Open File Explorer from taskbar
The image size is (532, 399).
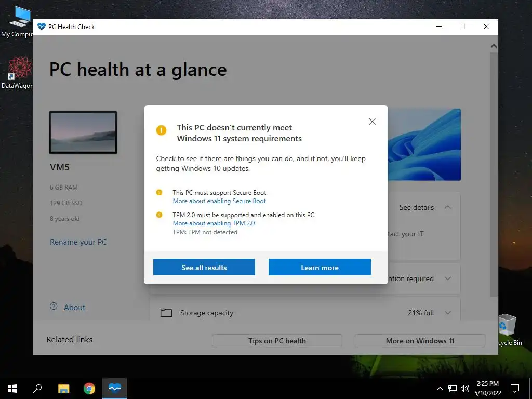(63, 389)
